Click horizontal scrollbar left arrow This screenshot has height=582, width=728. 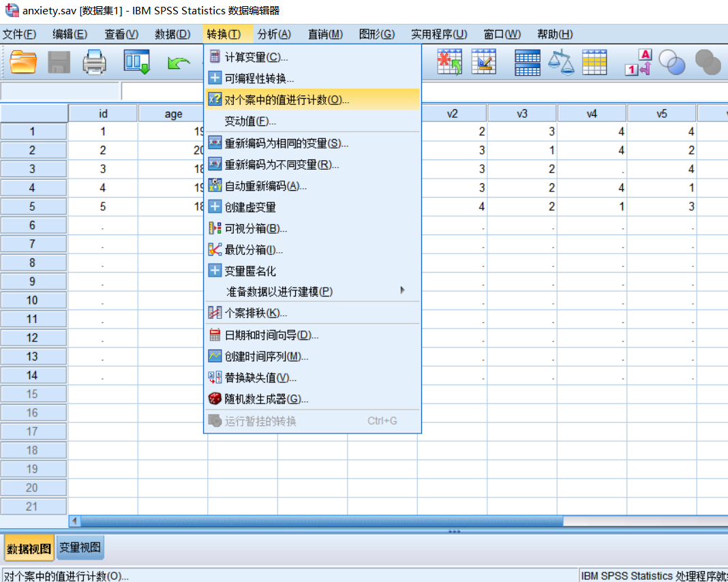pyautogui.click(x=74, y=521)
